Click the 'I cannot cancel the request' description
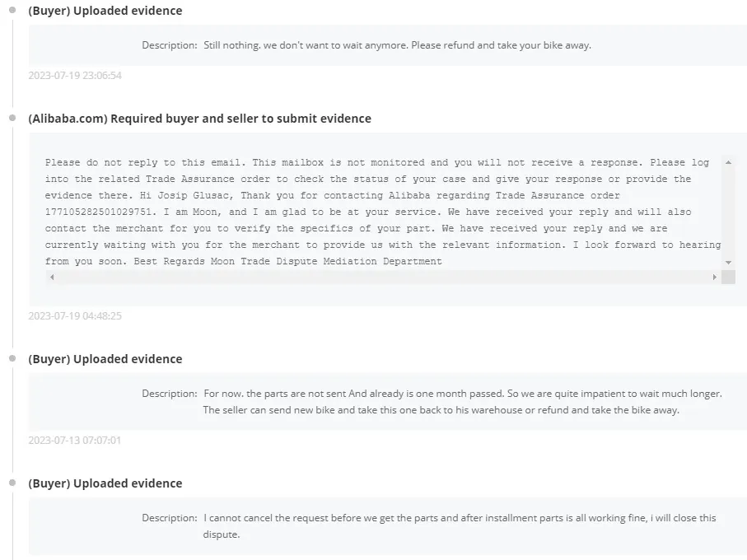This screenshot has height=560, width=747. tap(460, 518)
